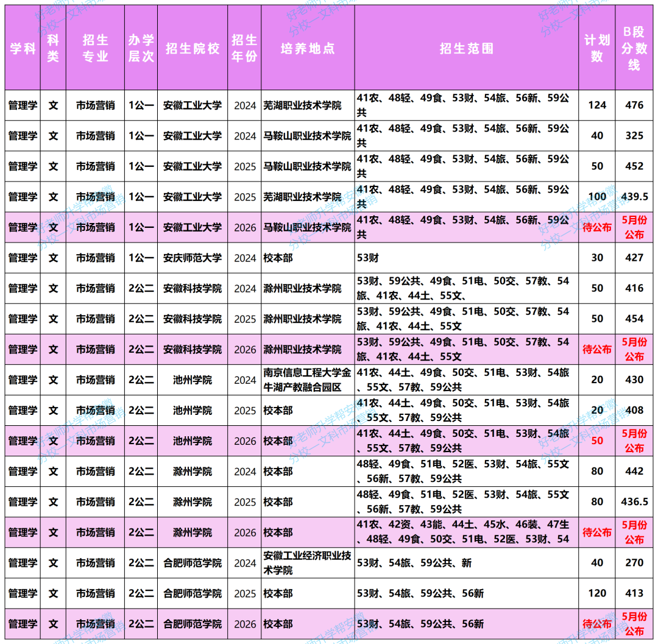Click 待公布 in 安徽科技学院 2026 row

(596, 349)
